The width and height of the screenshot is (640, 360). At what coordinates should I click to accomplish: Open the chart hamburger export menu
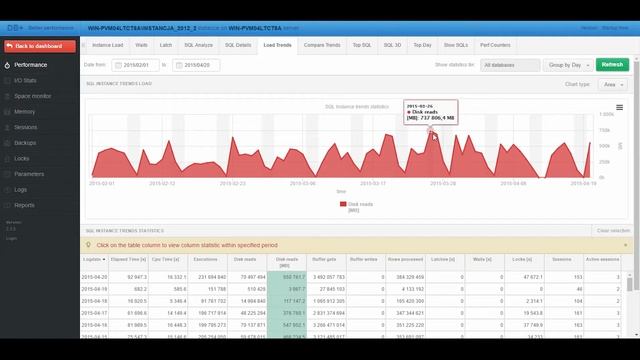point(619,107)
